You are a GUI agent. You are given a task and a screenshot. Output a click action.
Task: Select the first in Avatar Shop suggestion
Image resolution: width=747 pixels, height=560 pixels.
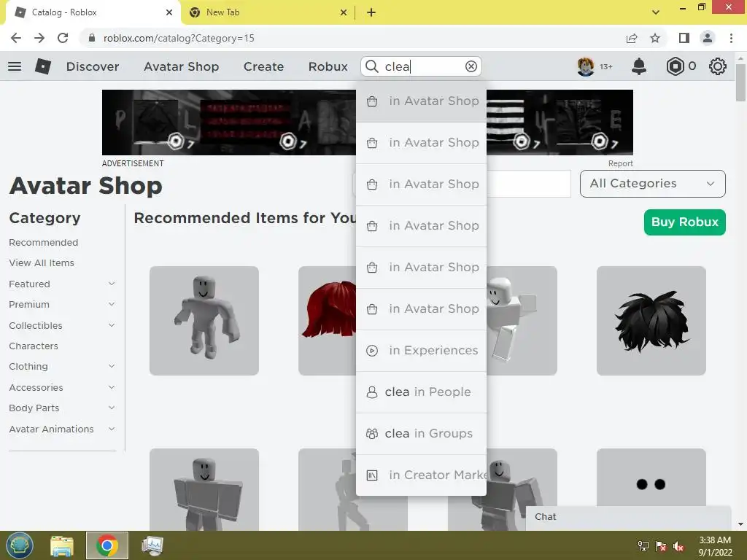point(421,101)
